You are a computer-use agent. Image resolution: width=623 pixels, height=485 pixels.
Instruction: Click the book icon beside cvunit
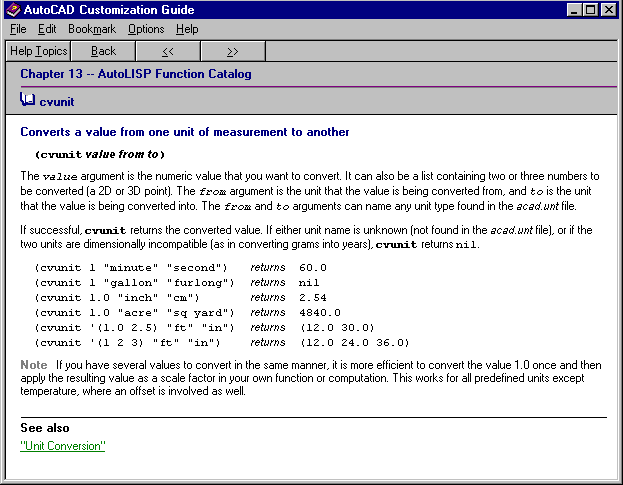(27, 101)
